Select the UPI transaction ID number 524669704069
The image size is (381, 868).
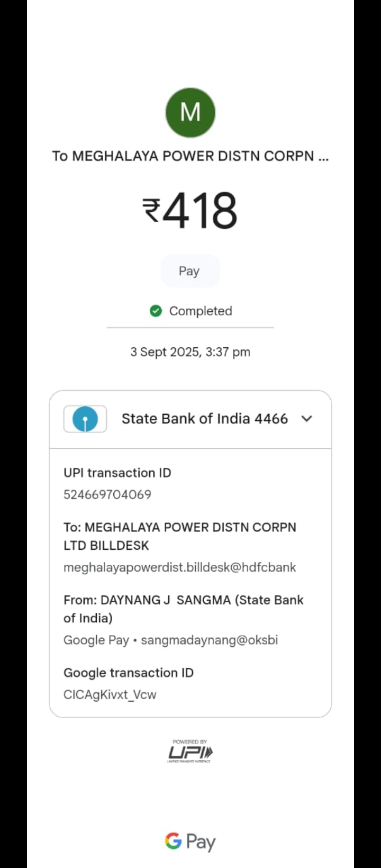point(107,494)
